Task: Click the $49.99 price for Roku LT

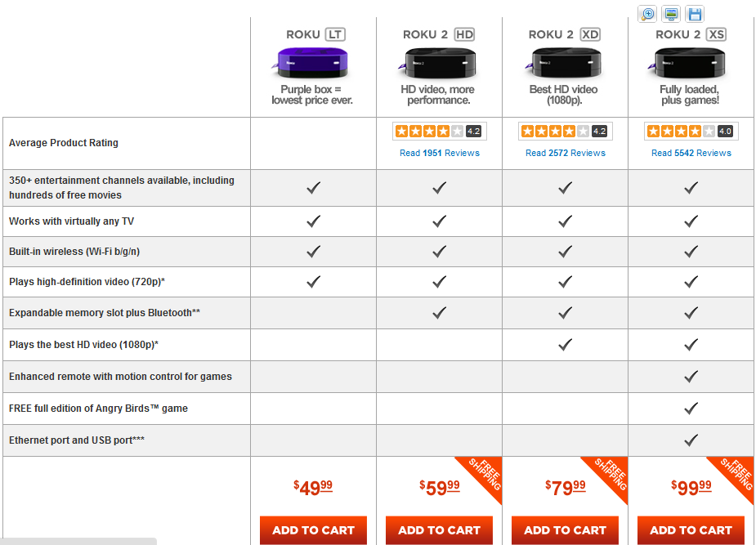Action: [x=313, y=487]
